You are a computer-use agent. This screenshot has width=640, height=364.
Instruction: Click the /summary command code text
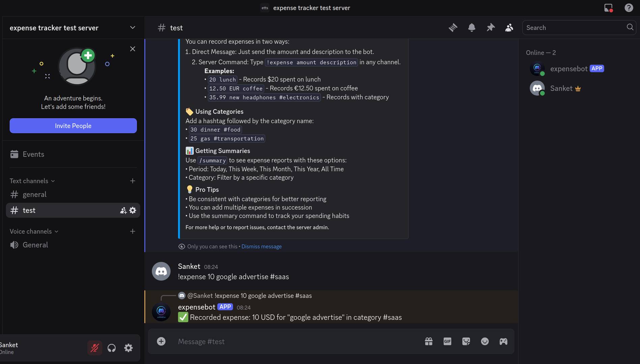click(213, 160)
